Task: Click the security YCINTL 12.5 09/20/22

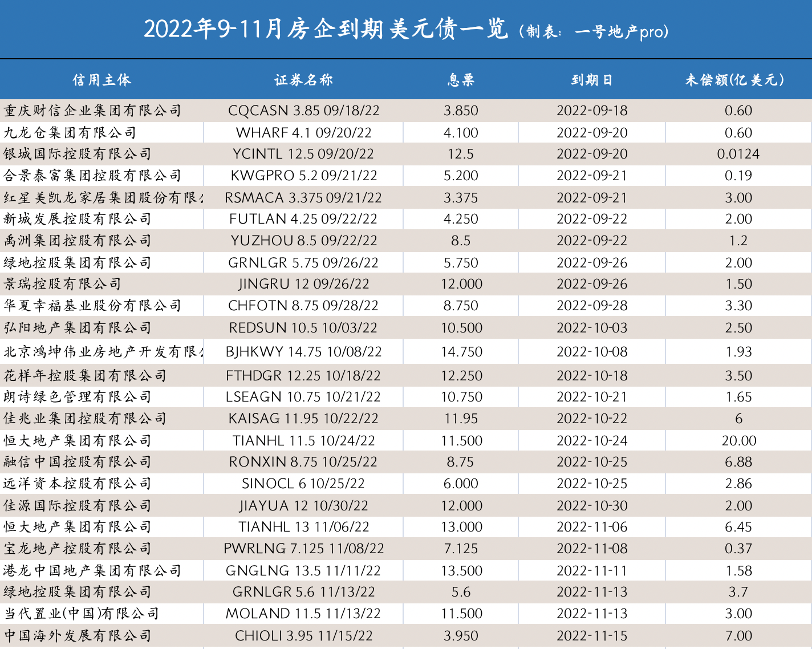Action: tap(303, 154)
